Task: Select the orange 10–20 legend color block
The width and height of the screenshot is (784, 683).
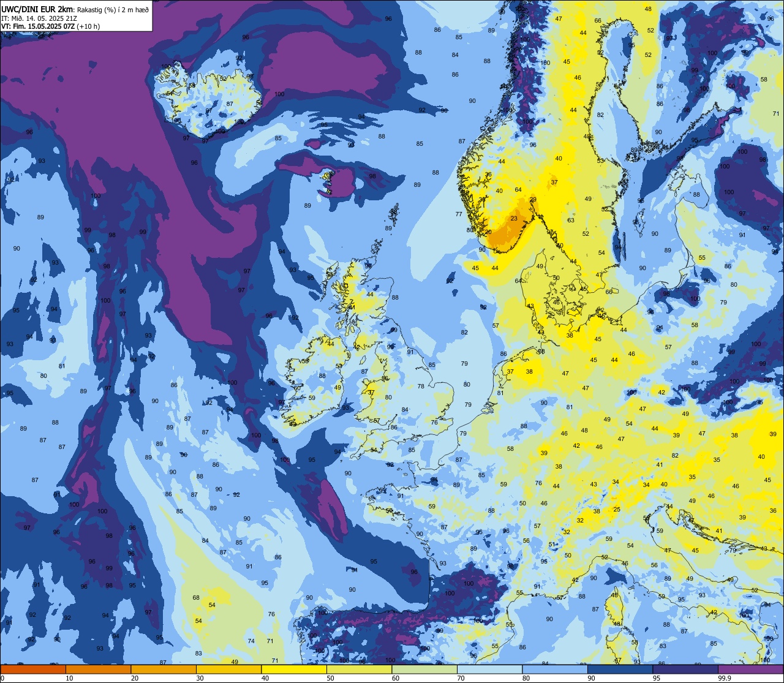Action: (98, 669)
